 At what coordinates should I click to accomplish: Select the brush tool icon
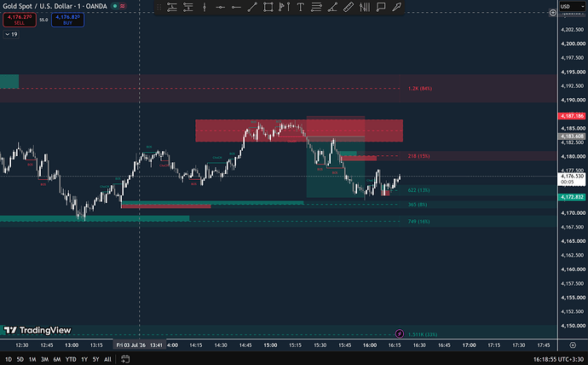[x=397, y=7]
